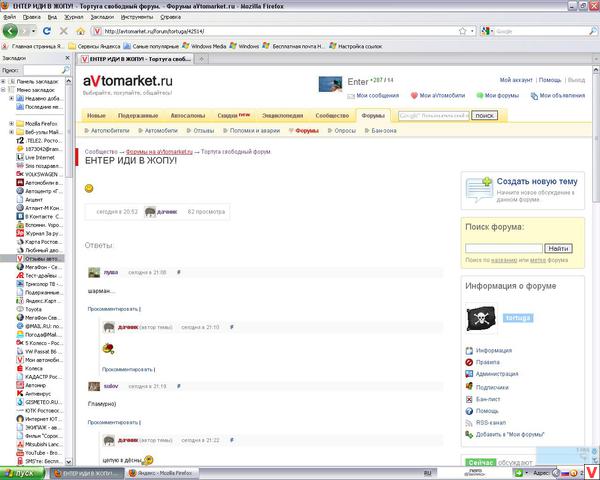Screen dimensions: 600x480
Task: Go back with the green Back arrow
Action: click(10, 31)
